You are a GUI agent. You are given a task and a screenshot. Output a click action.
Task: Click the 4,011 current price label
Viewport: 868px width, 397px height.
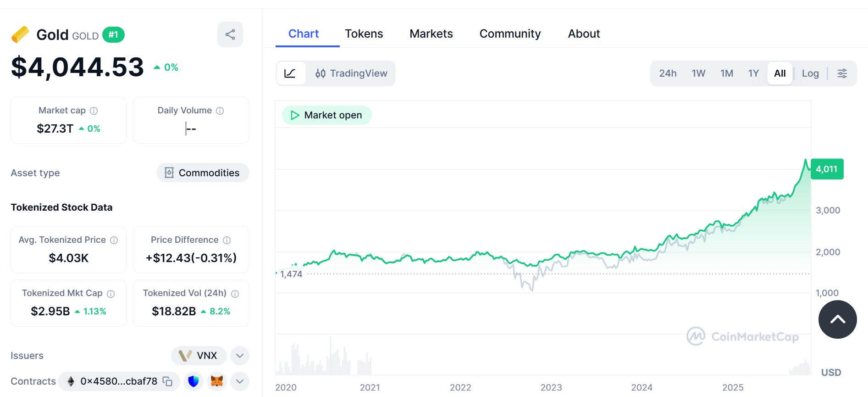(827, 169)
